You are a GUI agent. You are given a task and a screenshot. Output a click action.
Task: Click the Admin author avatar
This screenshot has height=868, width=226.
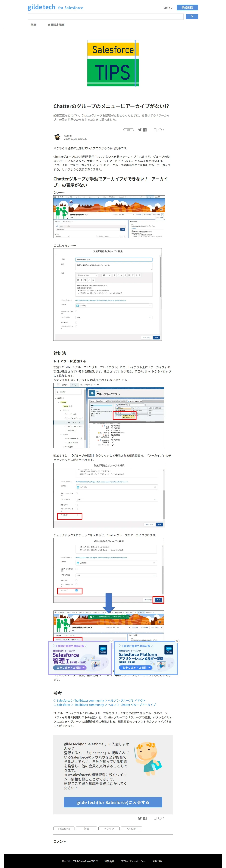click(x=57, y=137)
